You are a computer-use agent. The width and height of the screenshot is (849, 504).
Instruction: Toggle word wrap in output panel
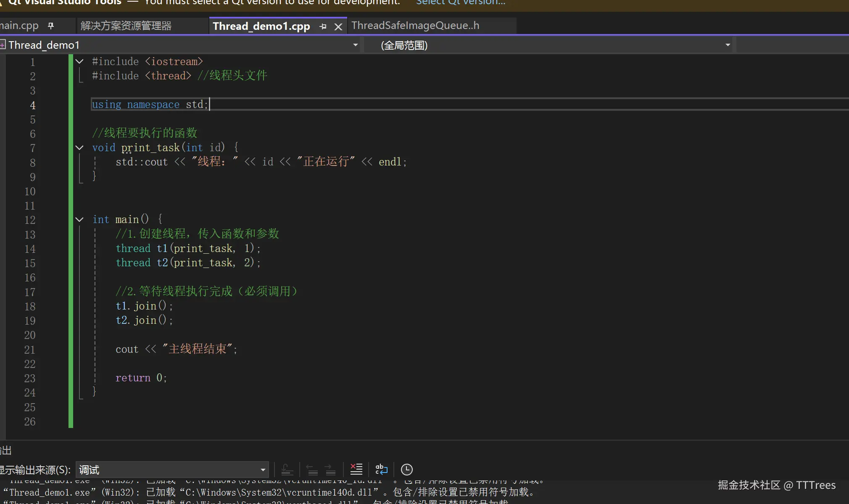click(x=381, y=469)
